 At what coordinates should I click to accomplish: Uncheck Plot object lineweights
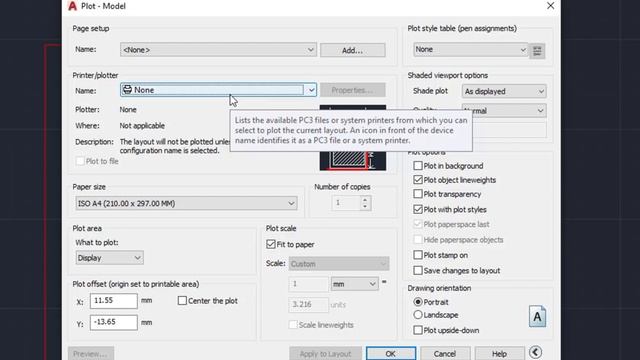click(x=418, y=180)
